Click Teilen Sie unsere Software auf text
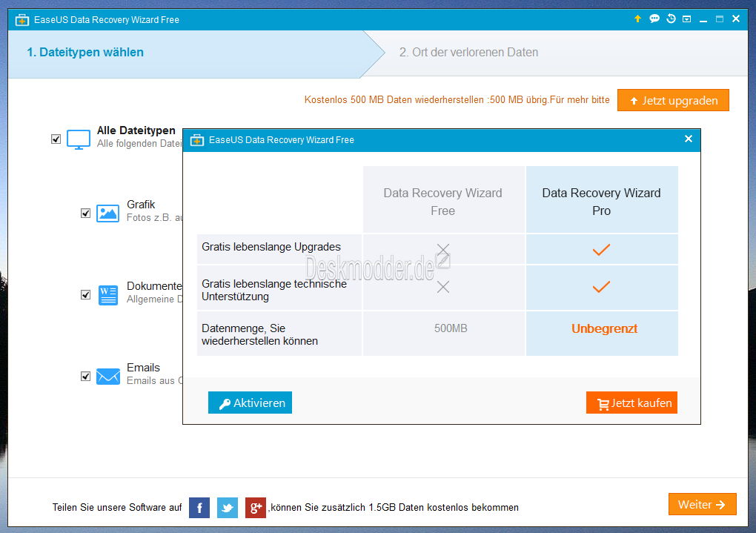 pos(117,508)
